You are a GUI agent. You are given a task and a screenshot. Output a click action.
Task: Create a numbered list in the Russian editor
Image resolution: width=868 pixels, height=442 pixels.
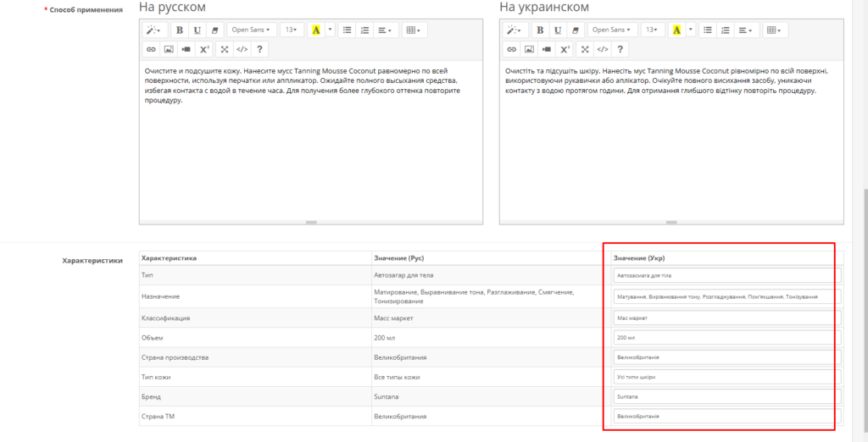click(365, 30)
